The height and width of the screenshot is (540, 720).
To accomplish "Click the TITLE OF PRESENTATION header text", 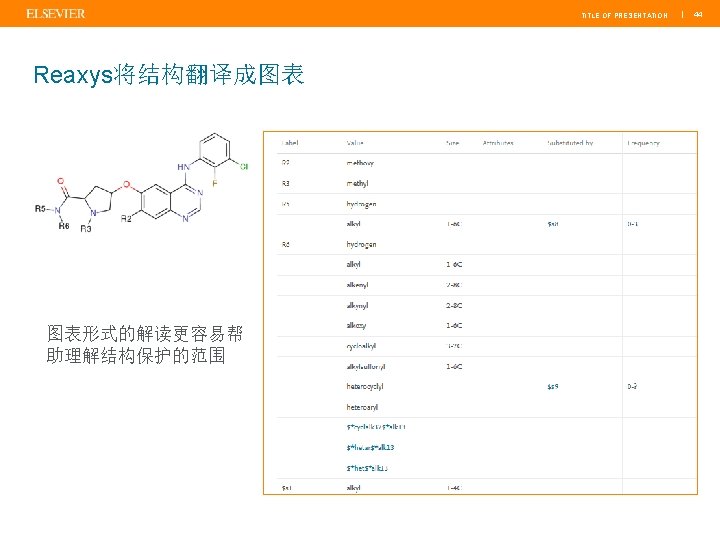I will (624, 15).
